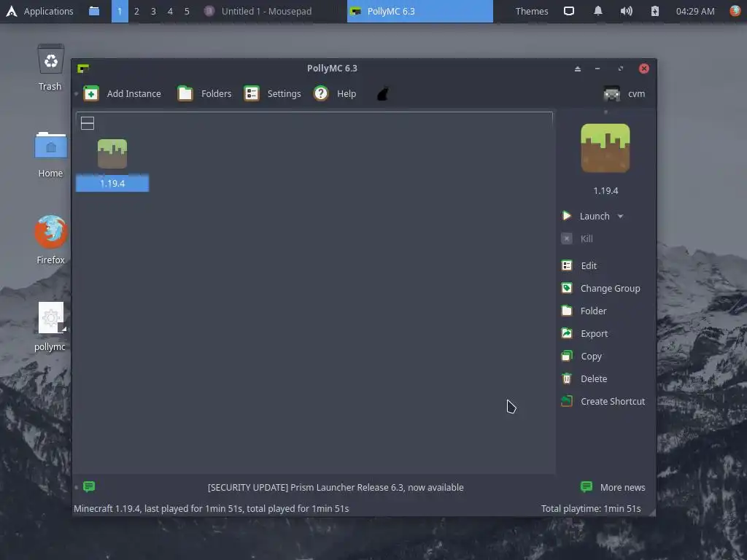Open the Home folder desktop icon
Image resolution: width=747 pixels, height=560 pixels.
[x=50, y=155]
